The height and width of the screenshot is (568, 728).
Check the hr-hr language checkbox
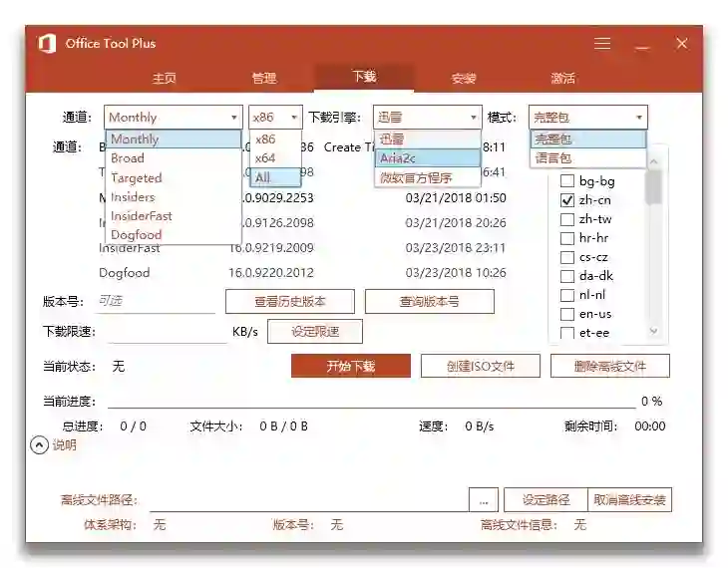pos(567,238)
